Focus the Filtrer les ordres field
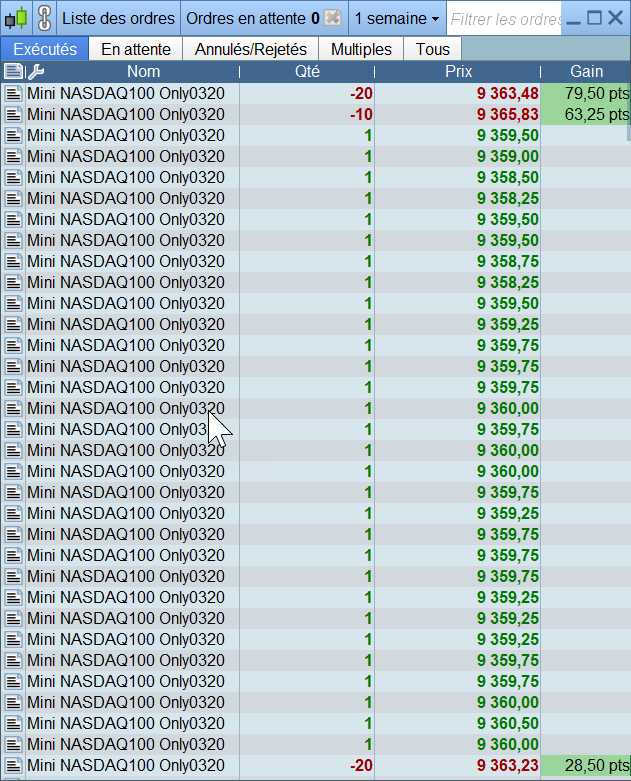The width and height of the screenshot is (631, 781). pyautogui.click(x=505, y=19)
